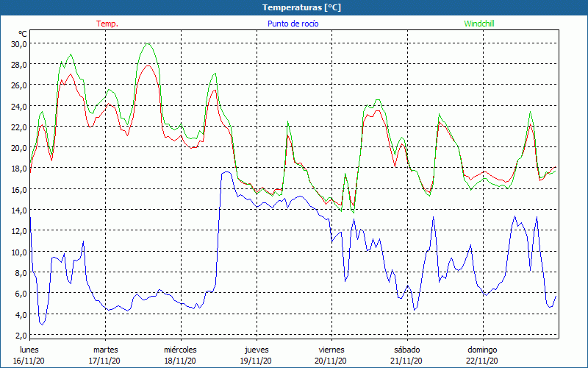588x368 pixels.
Task: Select the 17/11/20 date label
Action: [104, 361]
